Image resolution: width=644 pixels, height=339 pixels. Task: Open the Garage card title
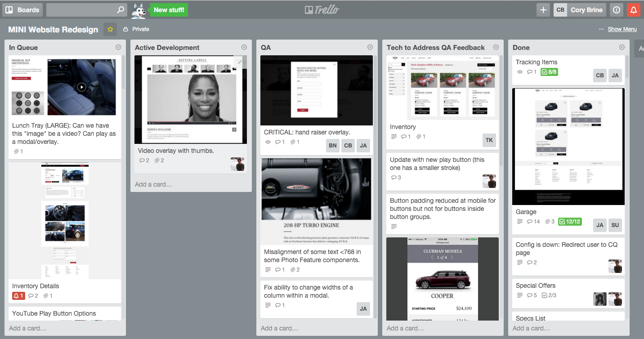point(526,212)
